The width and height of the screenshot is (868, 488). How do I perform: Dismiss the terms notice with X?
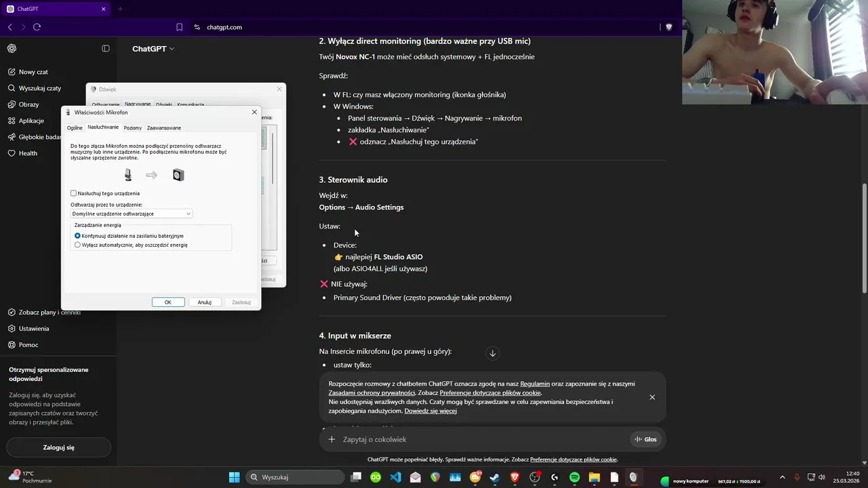(x=652, y=397)
